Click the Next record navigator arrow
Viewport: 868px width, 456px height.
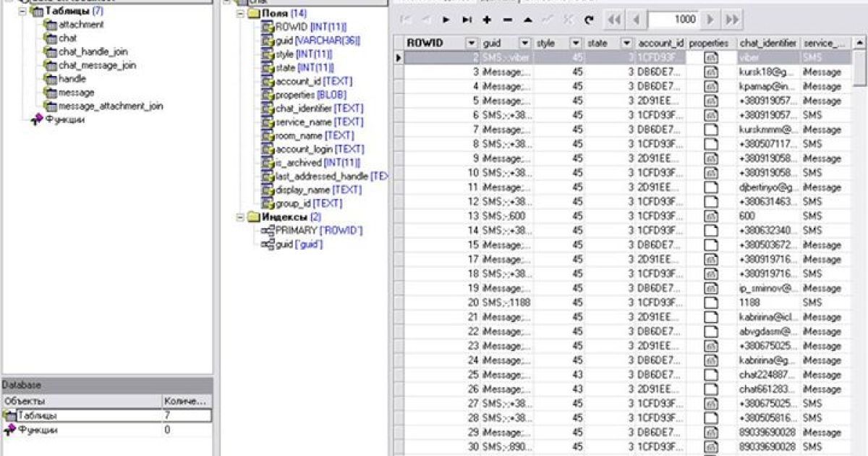pyautogui.click(x=446, y=20)
